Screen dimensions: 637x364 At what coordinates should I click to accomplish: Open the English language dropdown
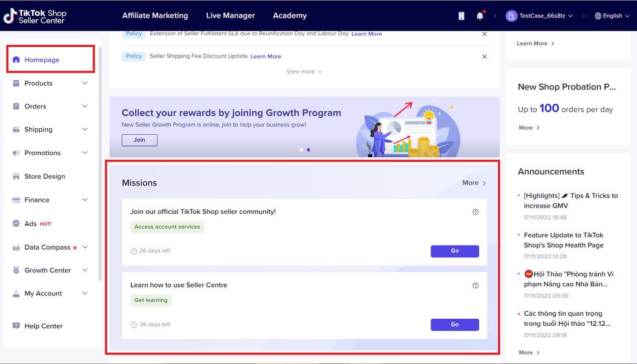point(612,16)
